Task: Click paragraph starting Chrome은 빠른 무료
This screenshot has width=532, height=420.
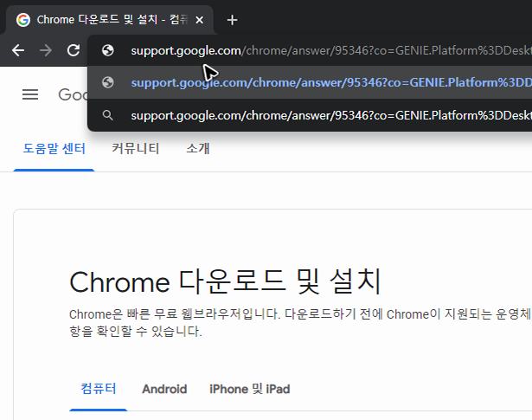Action: (x=300, y=322)
